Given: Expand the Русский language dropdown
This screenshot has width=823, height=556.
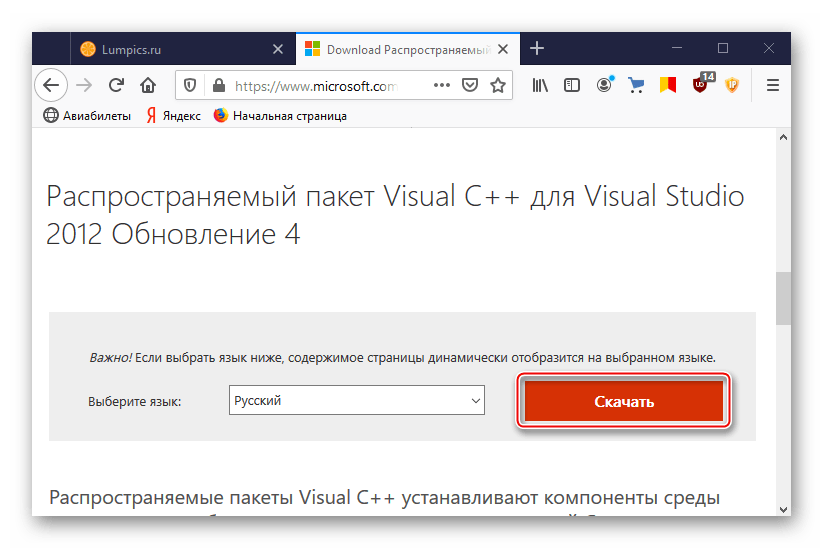Looking at the screenshot, I should [357, 401].
